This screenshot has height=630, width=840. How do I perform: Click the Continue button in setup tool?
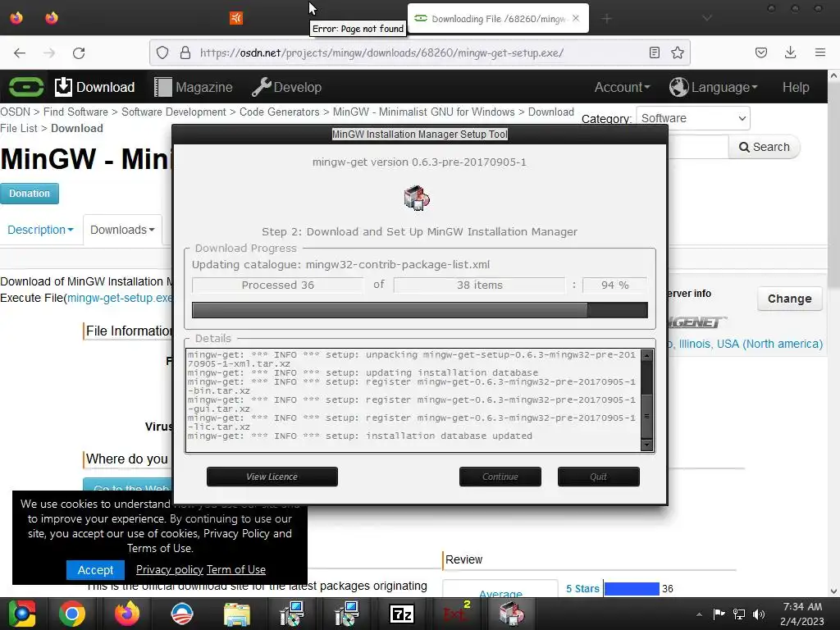(x=500, y=477)
